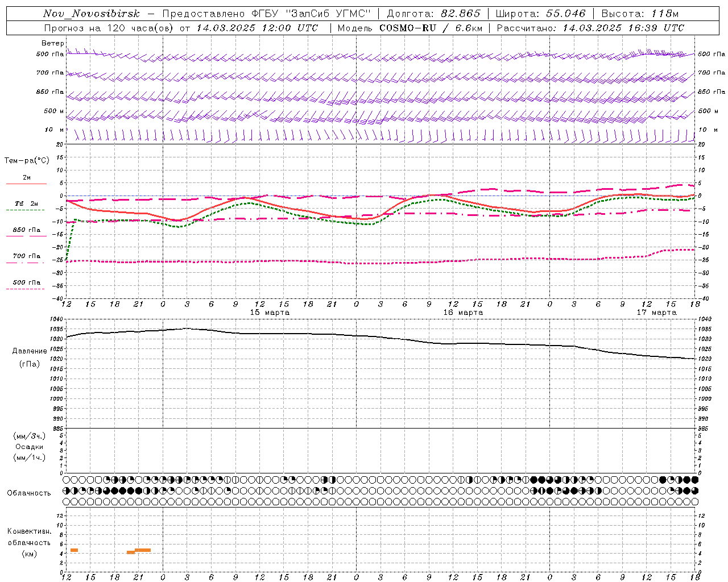Click the computed time Рассчитано: 14.03.2025 16:39 UTC
Screen dimensions: 728x582
(590, 28)
